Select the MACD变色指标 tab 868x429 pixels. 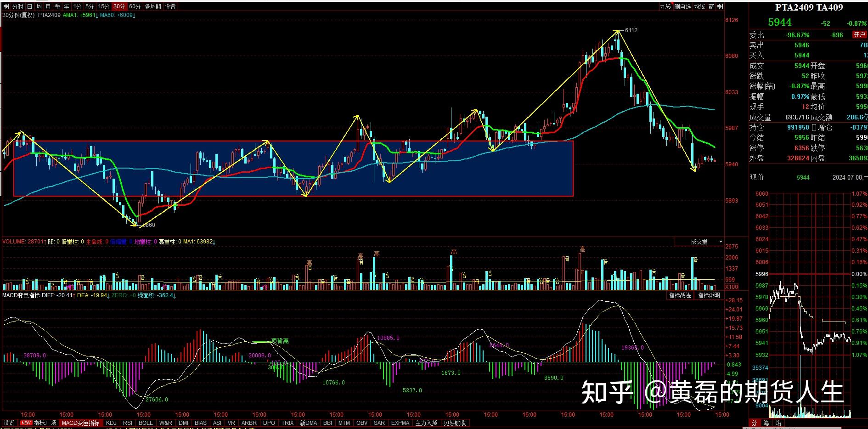coord(80,423)
